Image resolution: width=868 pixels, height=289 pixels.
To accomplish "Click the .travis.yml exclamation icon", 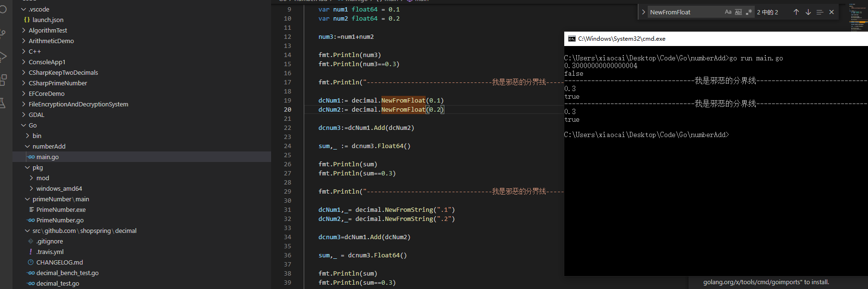I will point(31,252).
